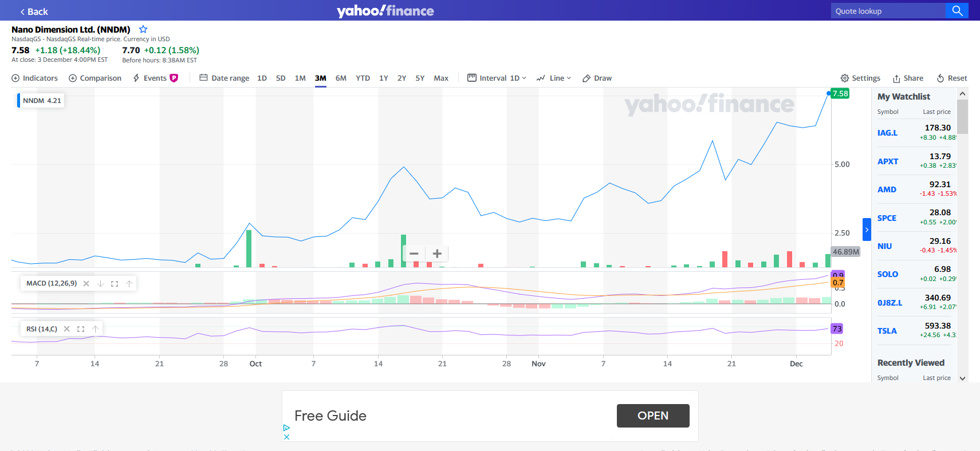The width and height of the screenshot is (980, 451).
Task: Select the 1Y range tab
Action: click(x=384, y=78)
